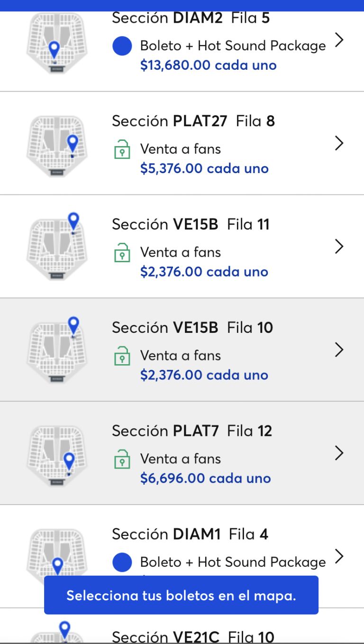Expand the VE15B Fila 11 listing chevron
The height and width of the screenshot is (644, 364).
point(338,246)
